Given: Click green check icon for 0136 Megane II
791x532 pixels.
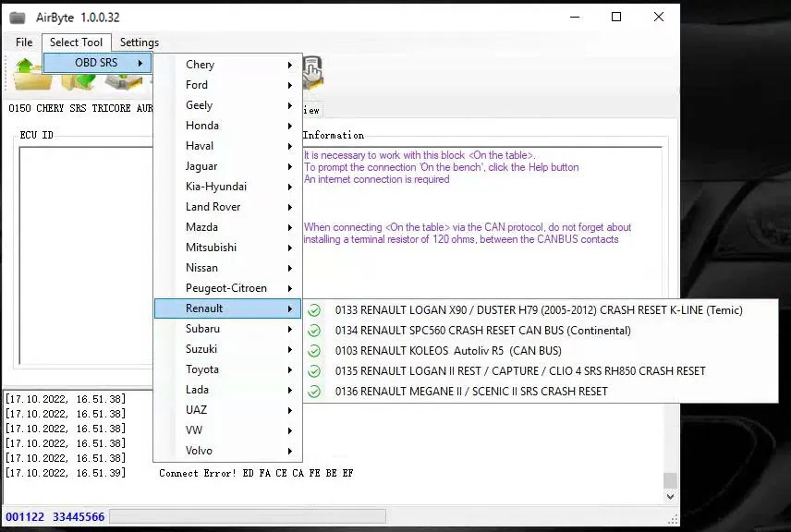Looking at the screenshot, I should coord(314,392).
